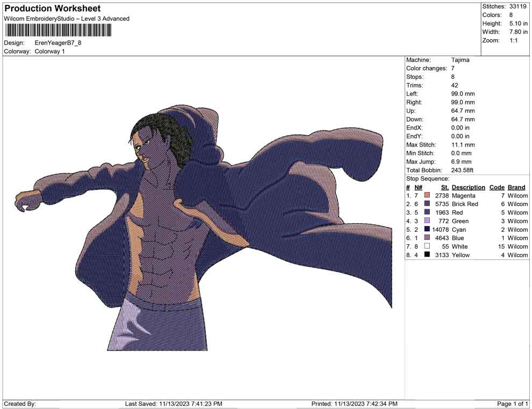Open the Tajima machine selector
The width and height of the screenshot is (532, 409).
(x=459, y=60)
